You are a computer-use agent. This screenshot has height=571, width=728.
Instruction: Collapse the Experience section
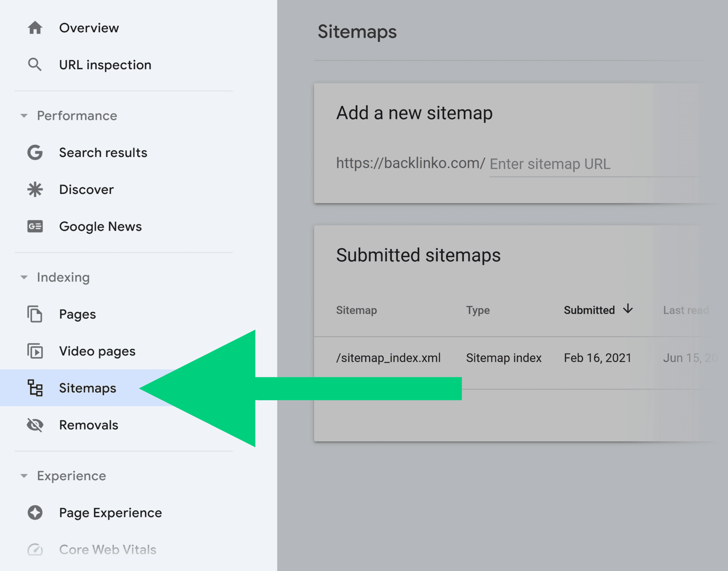(24, 476)
